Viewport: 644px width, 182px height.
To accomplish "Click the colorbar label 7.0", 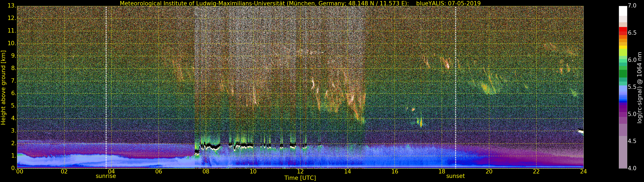I will (632, 6).
